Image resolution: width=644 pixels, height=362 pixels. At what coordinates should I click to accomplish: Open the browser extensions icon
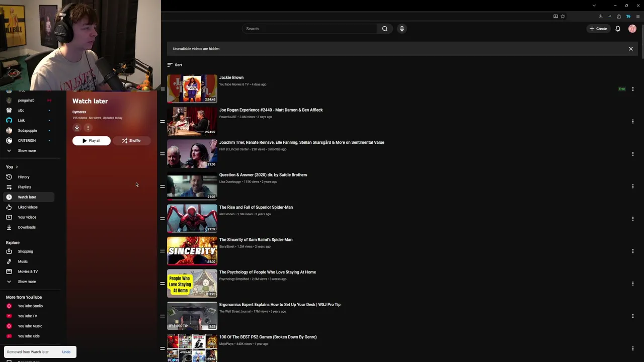619,16
